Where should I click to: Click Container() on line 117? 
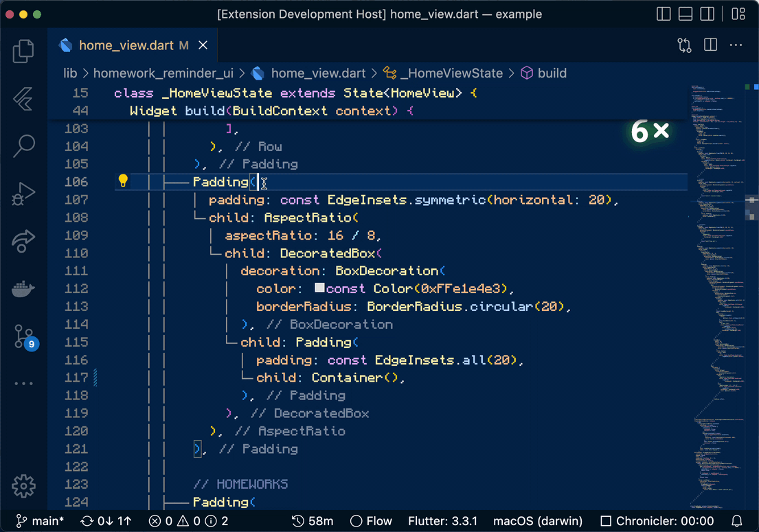(355, 378)
